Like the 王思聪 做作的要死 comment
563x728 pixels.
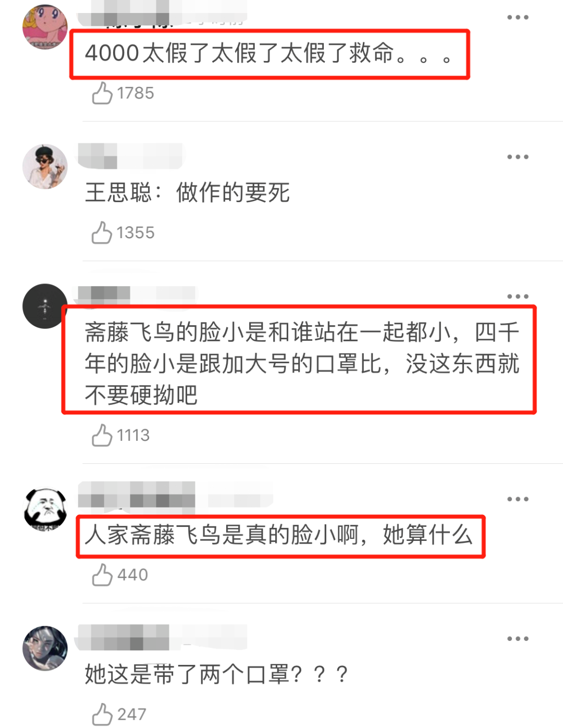pyautogui.click(x=102, y=232)
